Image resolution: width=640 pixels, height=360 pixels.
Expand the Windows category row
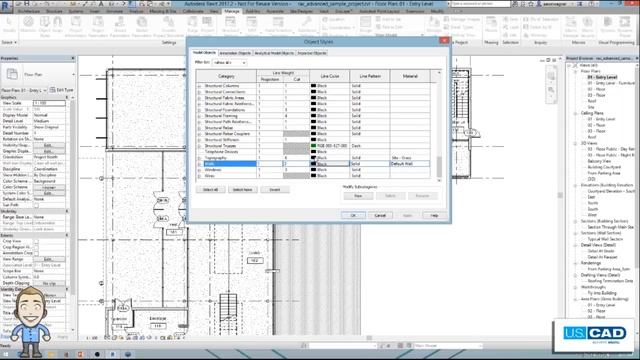tap(199, 170)
